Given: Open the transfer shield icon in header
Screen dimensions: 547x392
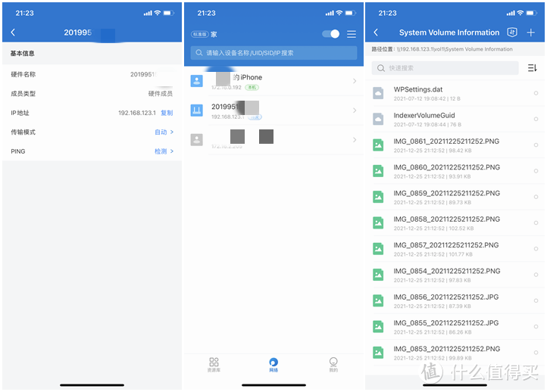Looking at the screenshot, I should click(511, 33).
